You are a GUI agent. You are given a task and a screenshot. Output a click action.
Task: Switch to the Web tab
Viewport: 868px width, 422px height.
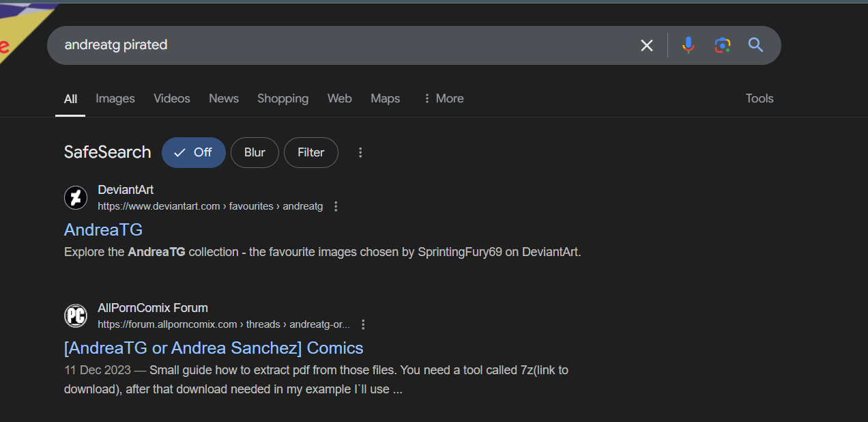pos(339,98)
